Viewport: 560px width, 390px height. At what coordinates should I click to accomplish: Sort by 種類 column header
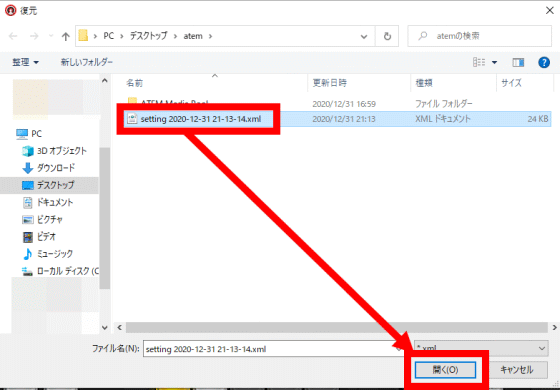[424, 83]
